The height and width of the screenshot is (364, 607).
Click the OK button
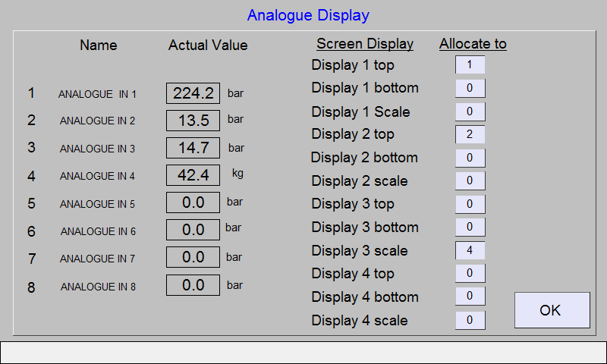pos(552,310)
